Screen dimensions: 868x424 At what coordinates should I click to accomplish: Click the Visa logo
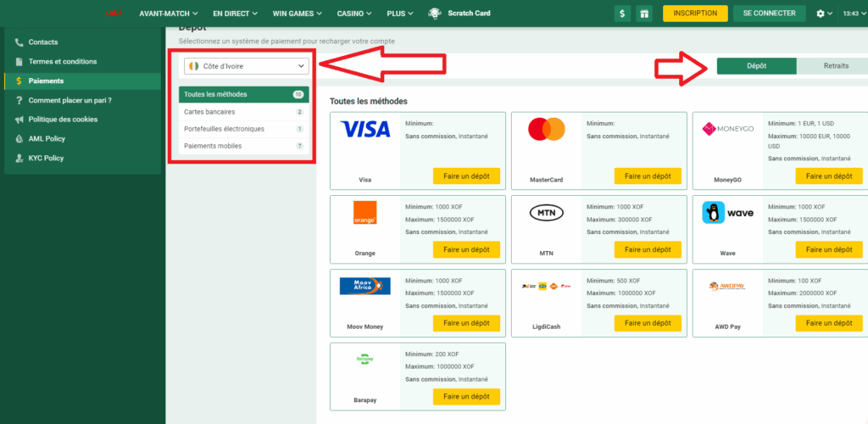click(x=364, y=129)
